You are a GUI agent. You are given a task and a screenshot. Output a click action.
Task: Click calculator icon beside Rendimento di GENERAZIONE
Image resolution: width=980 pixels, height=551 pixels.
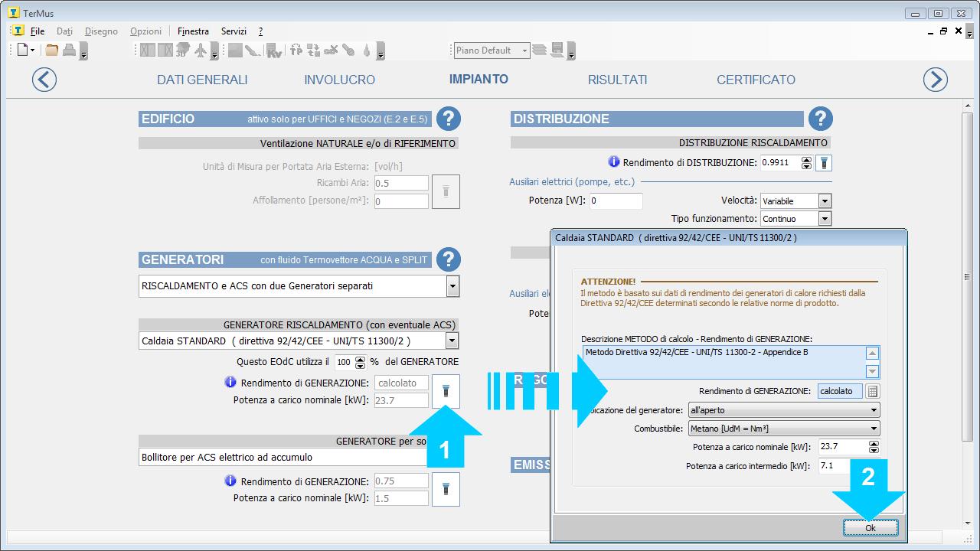point(872,391)
